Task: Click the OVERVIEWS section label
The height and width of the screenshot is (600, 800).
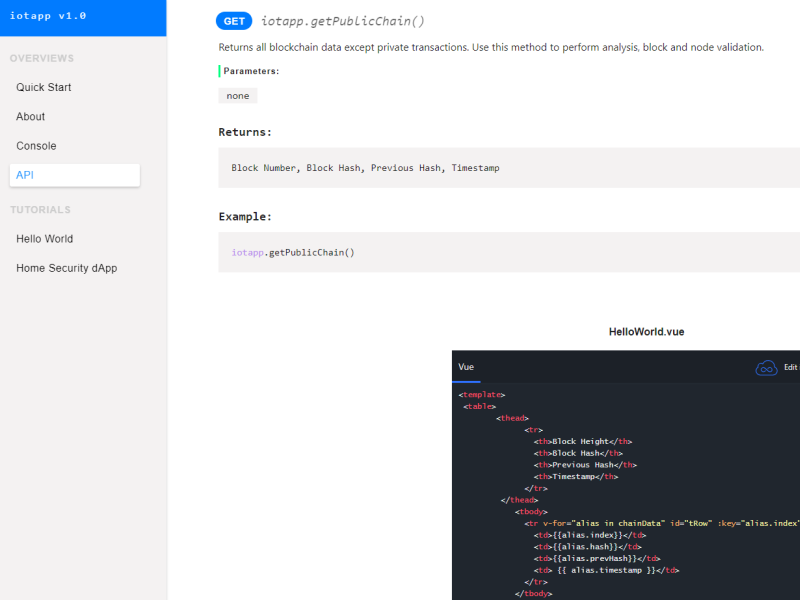Action: coord(42,58)
